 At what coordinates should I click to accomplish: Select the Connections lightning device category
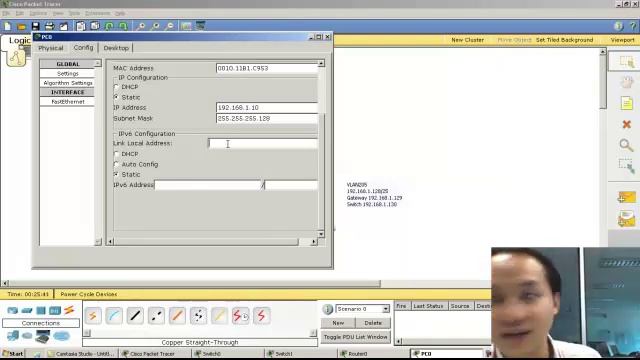69,310
